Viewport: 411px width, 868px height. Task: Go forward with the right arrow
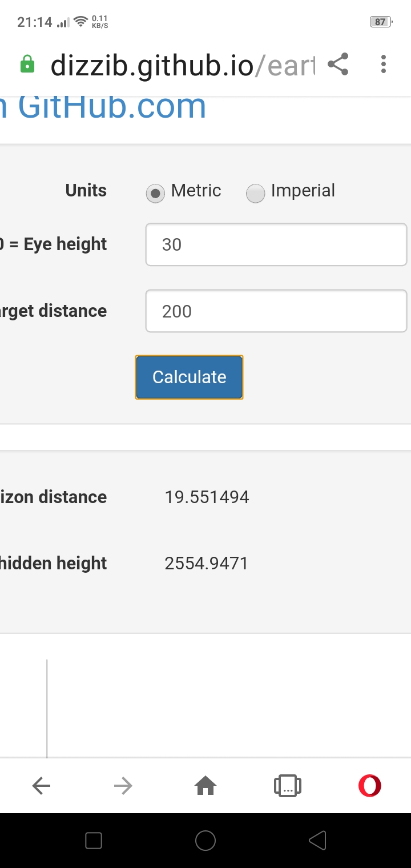click(x=123, y=786)
